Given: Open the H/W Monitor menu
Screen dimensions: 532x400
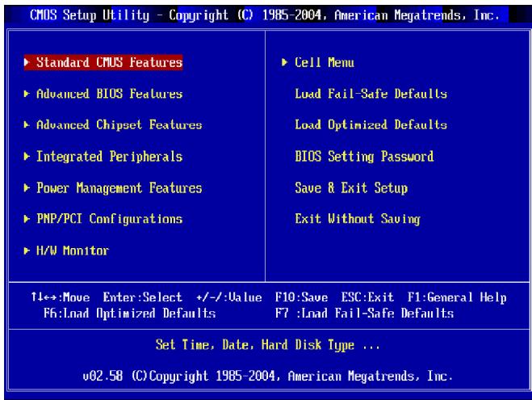Looking at the screenshot, I should point(73,251).
